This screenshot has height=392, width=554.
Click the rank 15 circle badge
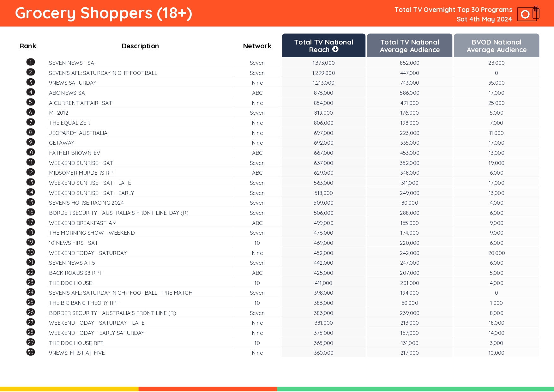pos(31,202)
